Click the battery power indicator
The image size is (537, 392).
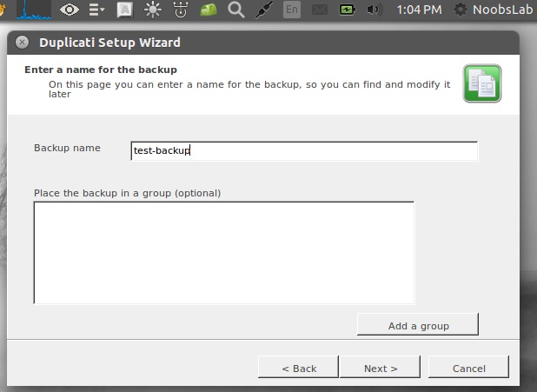pyautogui.click(x=347, y=10)
